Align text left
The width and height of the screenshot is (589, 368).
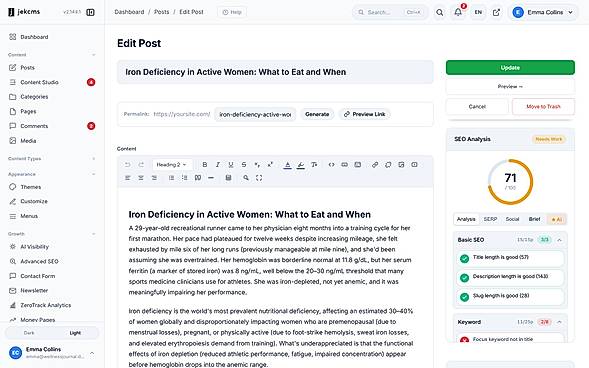128,178
